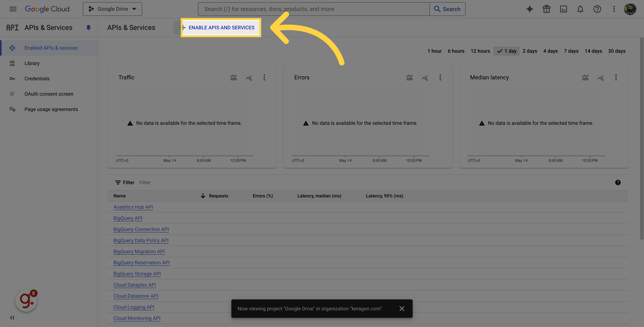
Task: Collapse the left sidebar with the arrow
Action: (x=12, y=318)
